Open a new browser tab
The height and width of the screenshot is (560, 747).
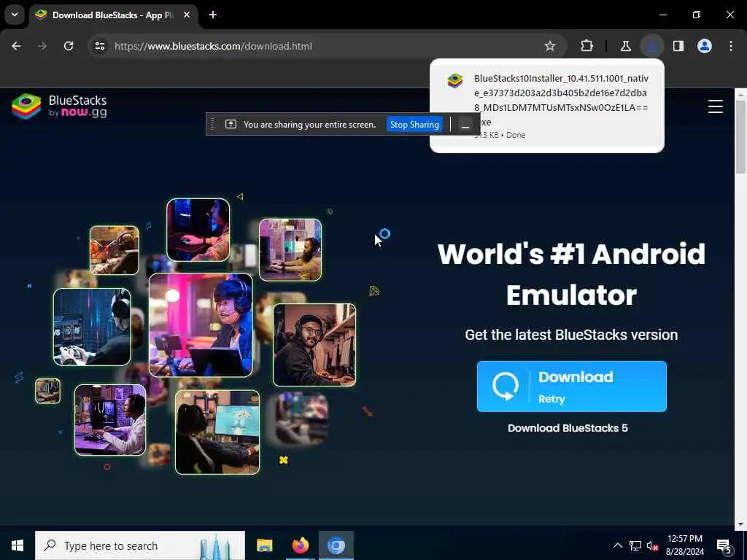point(213,15)
